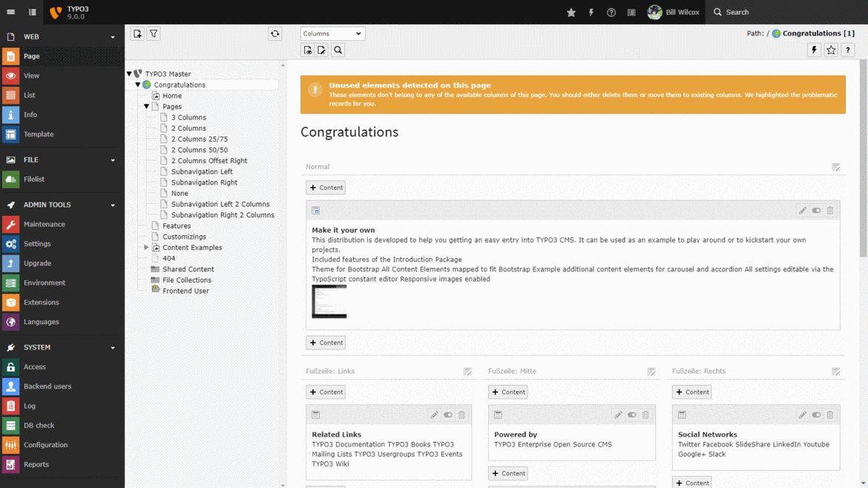Image resolution: width=868 pixels, height=488 pixels.
Task: Toggle visibility of Powered by element
Action: point(631,415)
